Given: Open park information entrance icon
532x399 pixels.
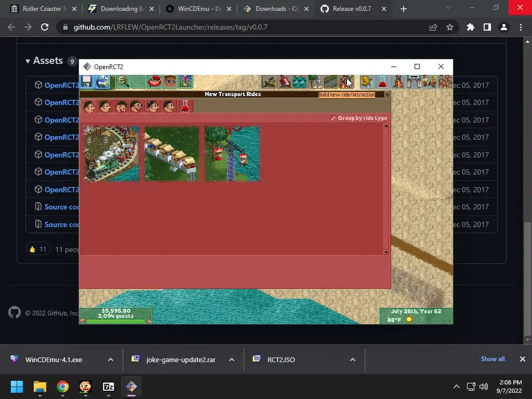Looking at the screenshot, I should [414, 82].
